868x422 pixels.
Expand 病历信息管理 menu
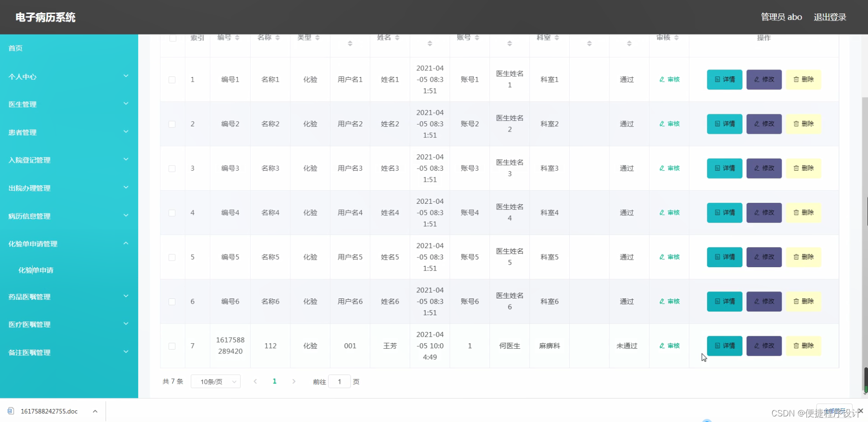[x=69, y=216]
